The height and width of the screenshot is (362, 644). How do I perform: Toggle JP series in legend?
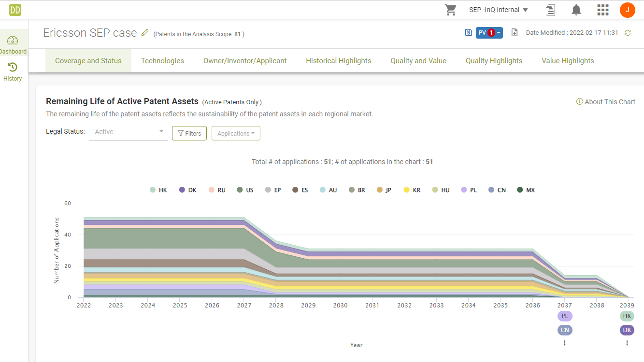[x=385, y=190]
